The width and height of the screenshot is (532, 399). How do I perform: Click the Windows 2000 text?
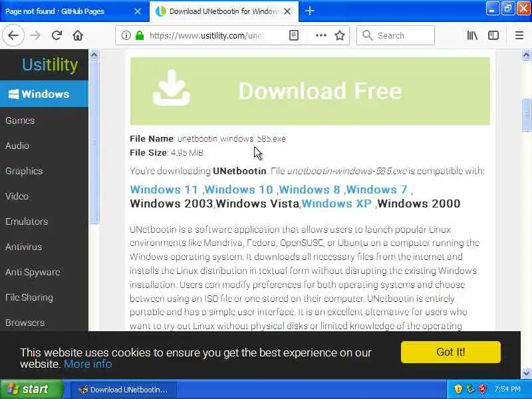pyautogui.click(x=419, y=203)
